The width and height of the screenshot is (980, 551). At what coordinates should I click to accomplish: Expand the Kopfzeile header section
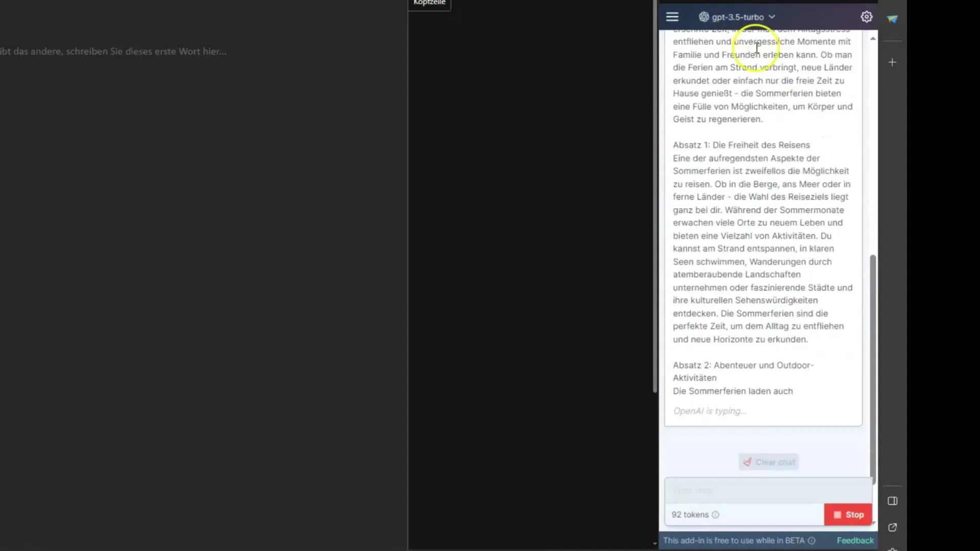[429, 3]
